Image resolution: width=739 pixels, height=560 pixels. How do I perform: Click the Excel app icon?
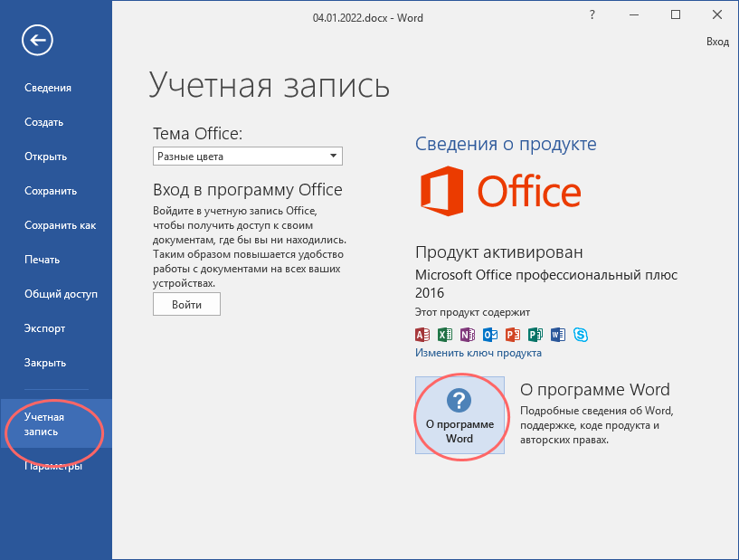click(x=445, y=334)
